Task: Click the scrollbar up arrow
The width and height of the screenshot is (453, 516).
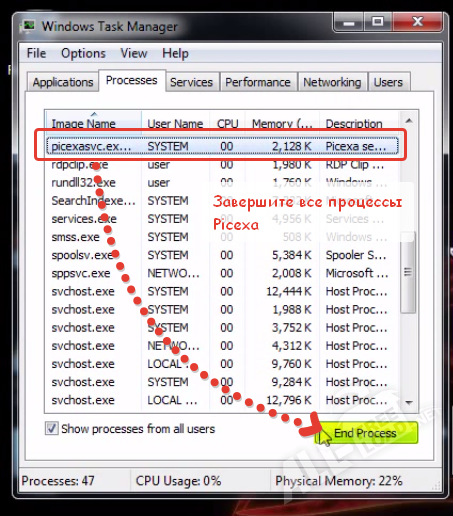Action: click(409, 121)
